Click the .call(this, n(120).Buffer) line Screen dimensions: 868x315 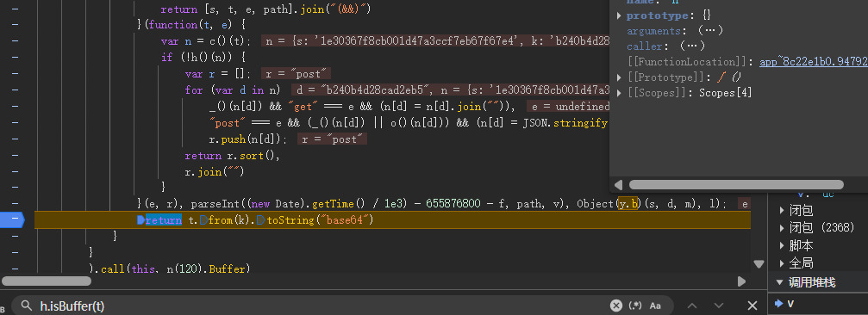(170, 269)
